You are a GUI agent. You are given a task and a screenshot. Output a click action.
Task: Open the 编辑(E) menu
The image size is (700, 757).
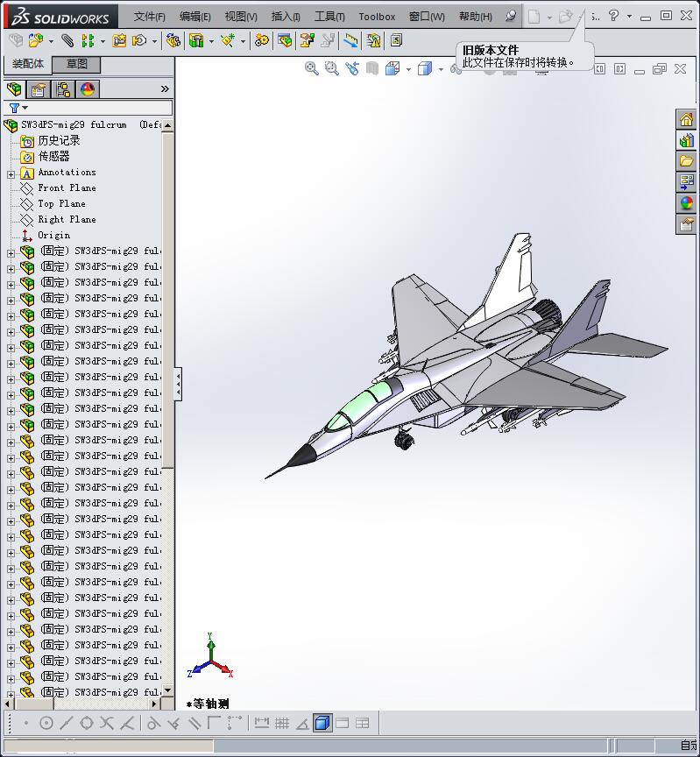point(195,17)
